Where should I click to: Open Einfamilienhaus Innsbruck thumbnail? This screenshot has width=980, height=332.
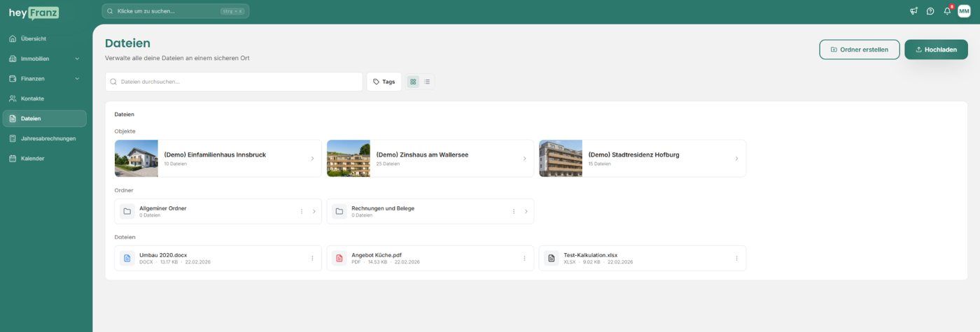coord(136,159)
